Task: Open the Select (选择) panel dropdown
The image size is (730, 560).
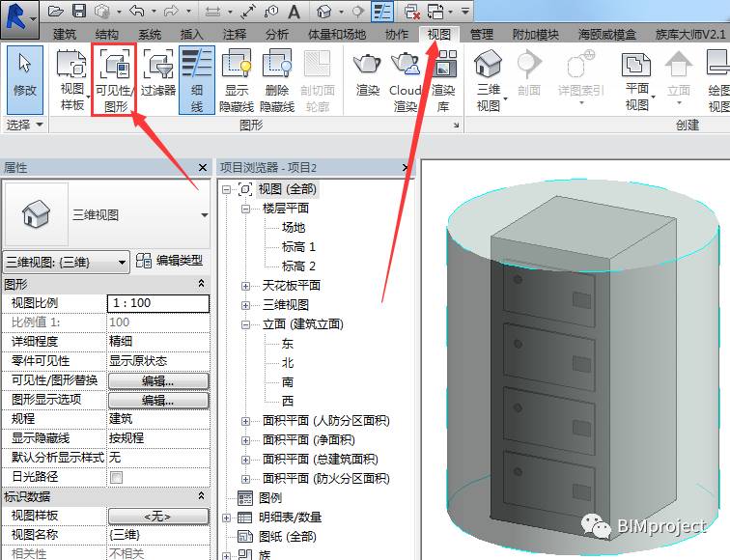Action: coord(25,125)
